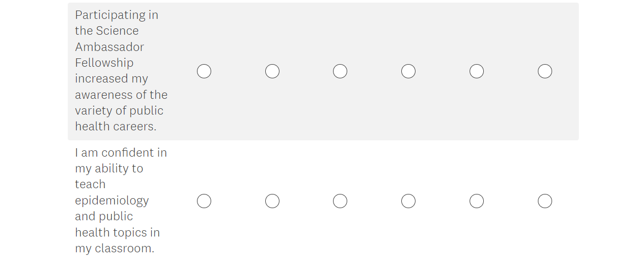Image resolution: width=644 pixels, height=267 pixels.
Task: Choose last radio in teaching confidence row
Action: tap(545, 201)
